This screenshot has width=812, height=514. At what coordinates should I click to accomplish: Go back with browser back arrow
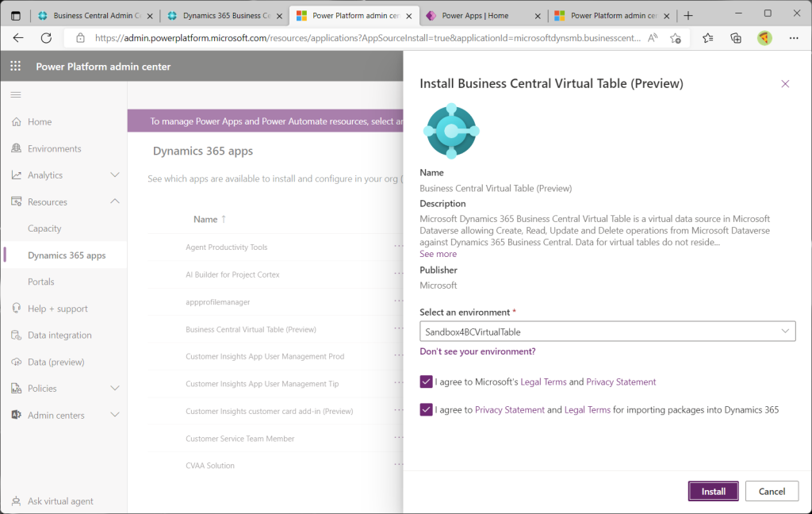(18, 38)
